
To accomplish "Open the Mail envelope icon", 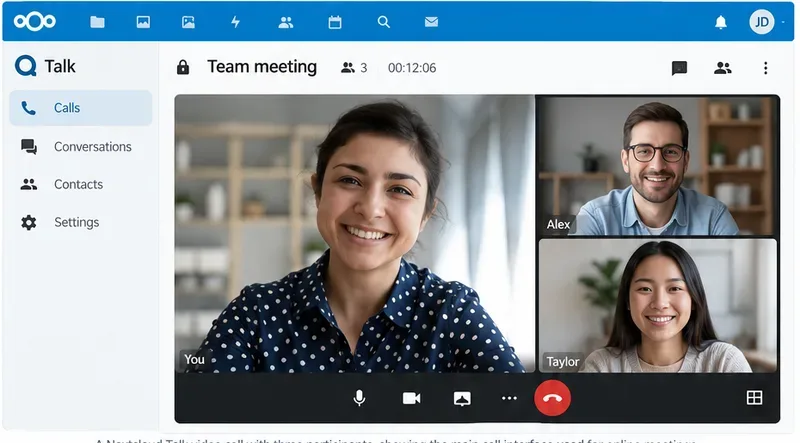I will click(x=431, y=22).
